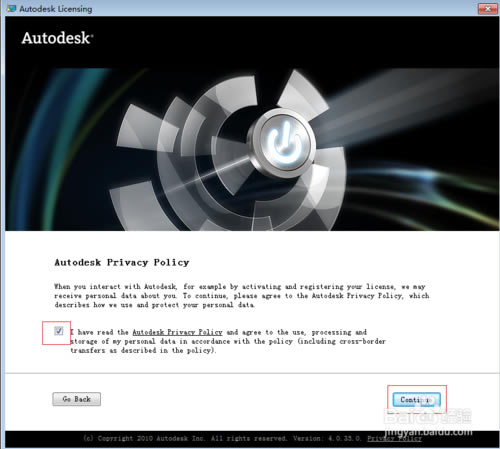Click the 'Autodesk Privacy Policy' heading
The image size is (500, 449).
click(x=122, y=263)
